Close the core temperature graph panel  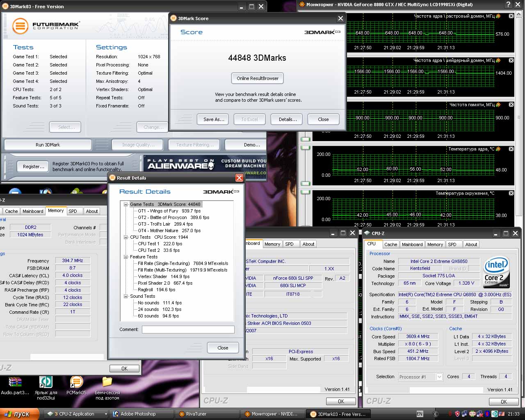(511, 149)
